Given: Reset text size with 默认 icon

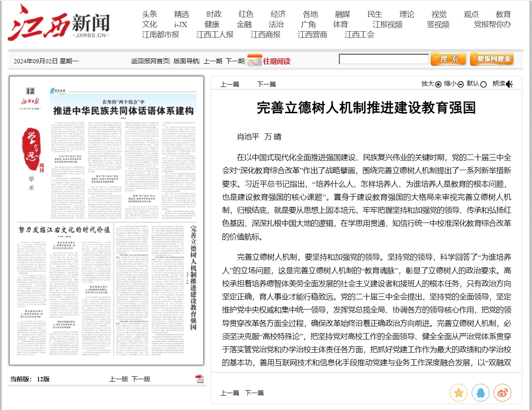Looking at the screenshot, I should coord(483,84).
